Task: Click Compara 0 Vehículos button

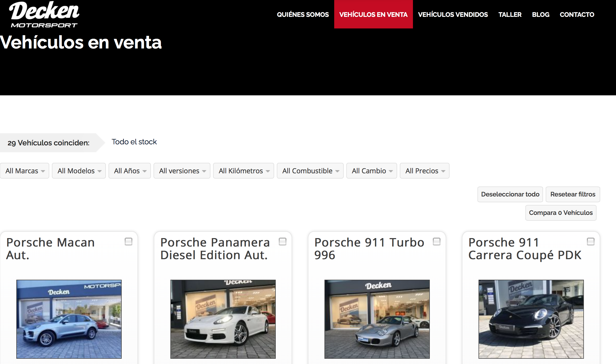Action: tap(561, 213)
